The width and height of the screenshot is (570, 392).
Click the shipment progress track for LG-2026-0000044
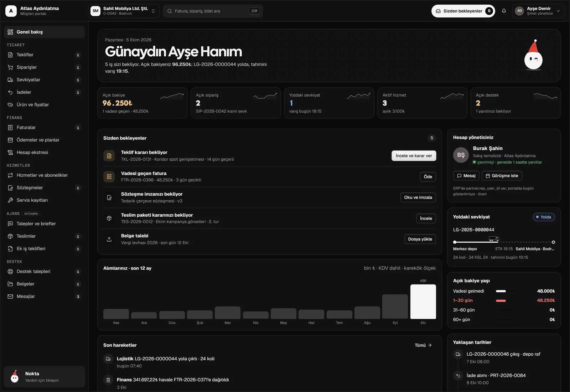click(504, 242)
